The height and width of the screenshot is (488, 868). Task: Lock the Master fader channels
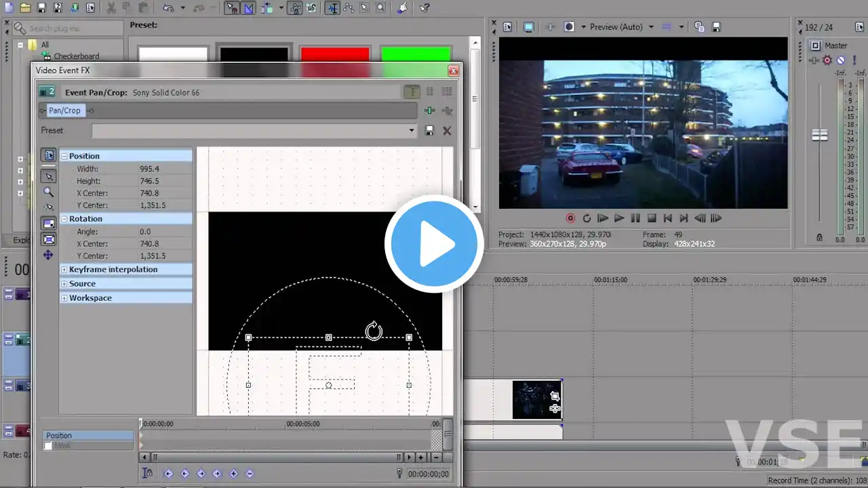pyautogui.click(x=819, y=238)
